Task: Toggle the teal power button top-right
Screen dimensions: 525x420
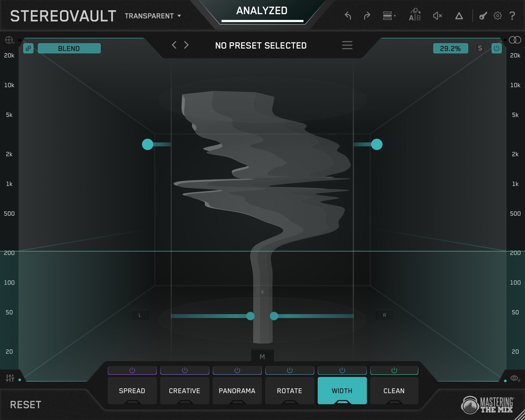Action: 496,48
